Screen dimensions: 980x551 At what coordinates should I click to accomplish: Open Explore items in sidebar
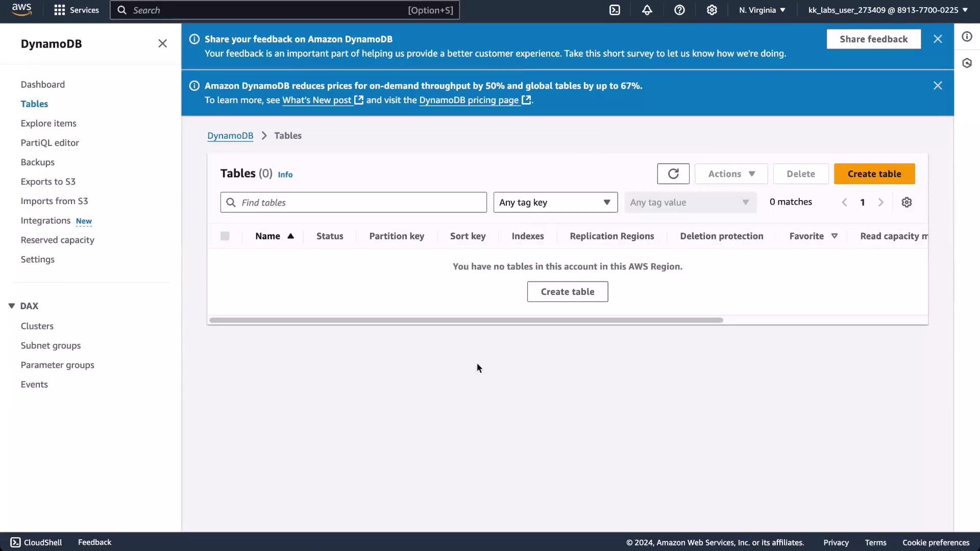coord(48,123)
